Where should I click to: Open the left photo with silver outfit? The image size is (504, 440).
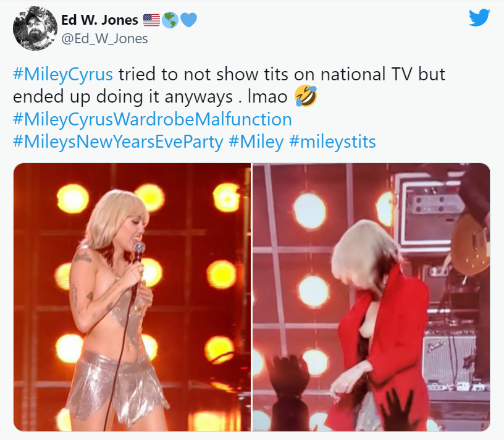[132, 297]
